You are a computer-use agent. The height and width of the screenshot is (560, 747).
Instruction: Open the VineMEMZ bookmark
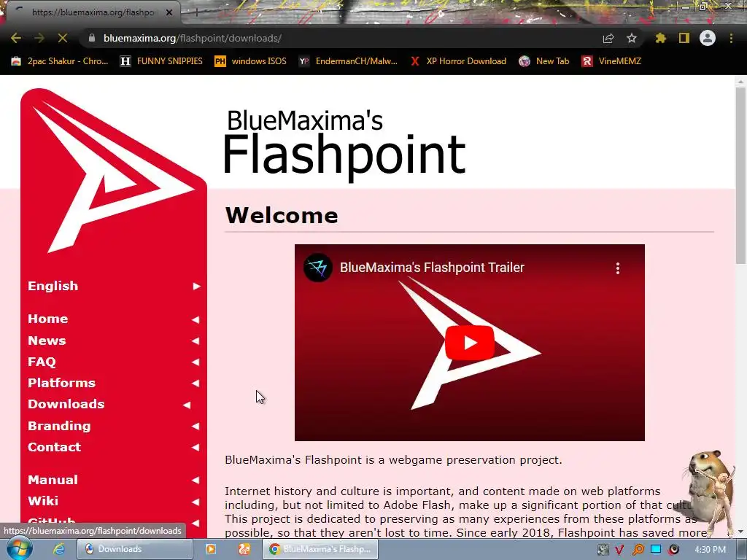(611, 61)
